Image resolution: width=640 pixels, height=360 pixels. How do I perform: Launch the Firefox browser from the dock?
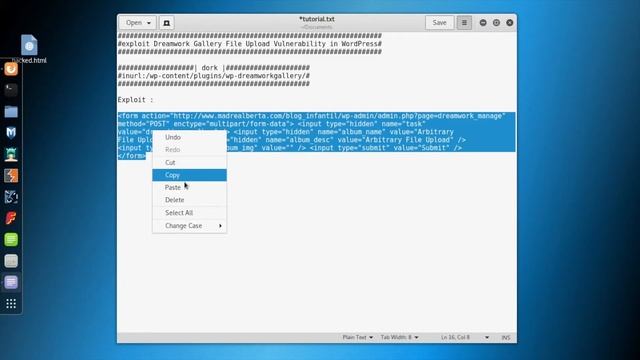tap(11, 69)
